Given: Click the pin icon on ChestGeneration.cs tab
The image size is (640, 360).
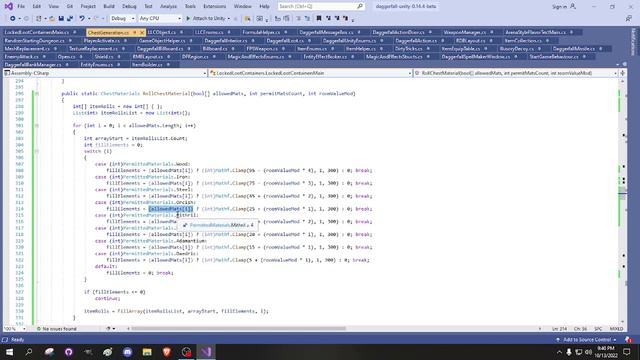Looking at the screenshot, I should point(134,32).
